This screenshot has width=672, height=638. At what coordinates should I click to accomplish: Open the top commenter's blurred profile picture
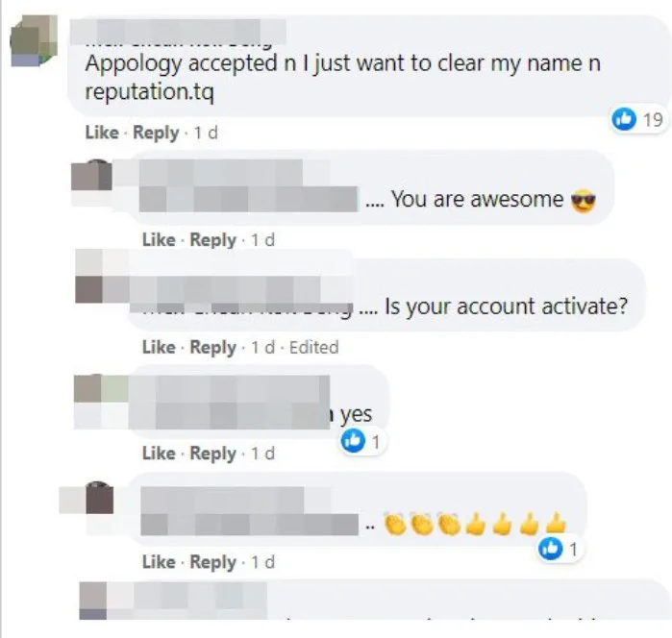click(34, 40)
